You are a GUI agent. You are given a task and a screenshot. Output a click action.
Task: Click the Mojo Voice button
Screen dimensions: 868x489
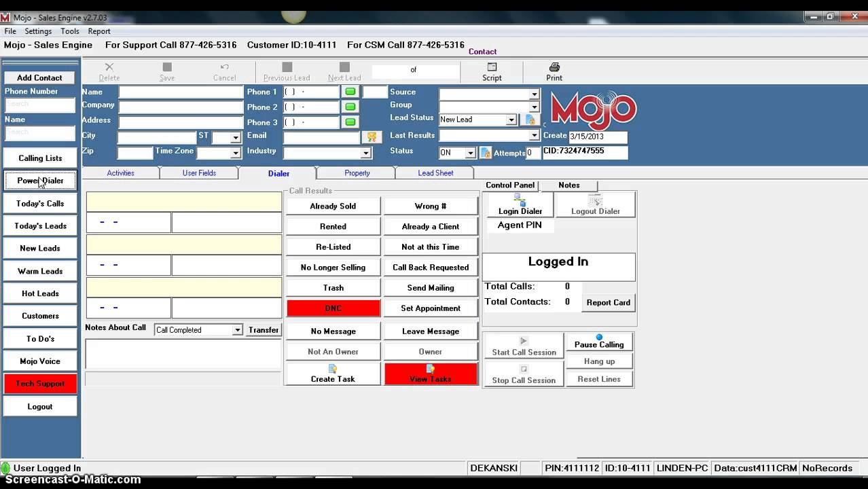(40, 361)
